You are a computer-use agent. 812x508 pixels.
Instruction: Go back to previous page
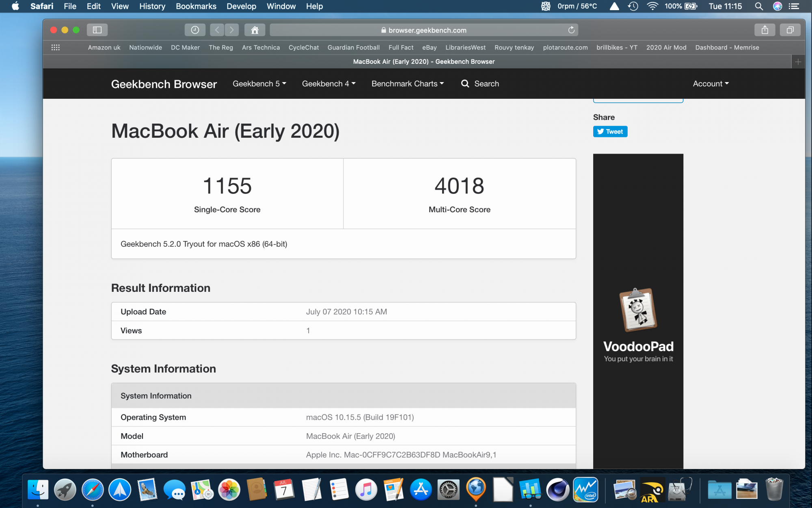tap(217, 30)
